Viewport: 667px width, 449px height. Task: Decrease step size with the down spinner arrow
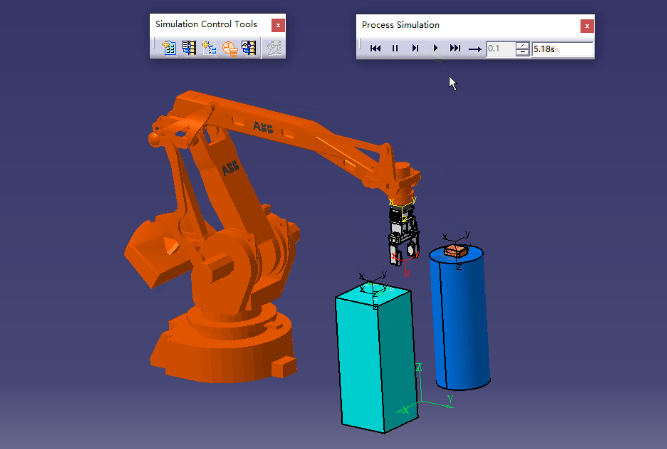(x=522, y=52)
